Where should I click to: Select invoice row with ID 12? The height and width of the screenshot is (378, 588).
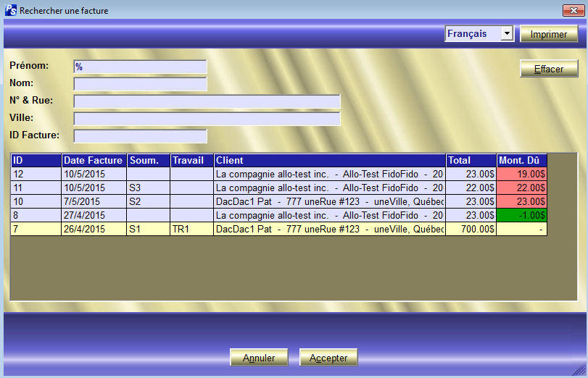[x=278, y=174]
